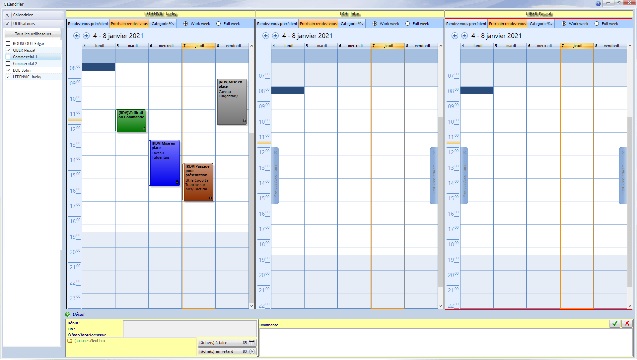
Task: Click the gray text field in detail panel
Action: click(x=190, y=329)
